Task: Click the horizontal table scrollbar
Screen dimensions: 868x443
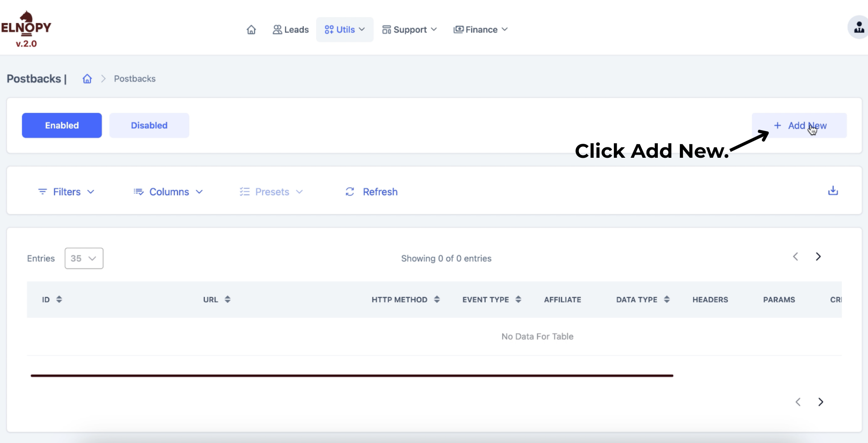Action: click(x=352, y=376)
